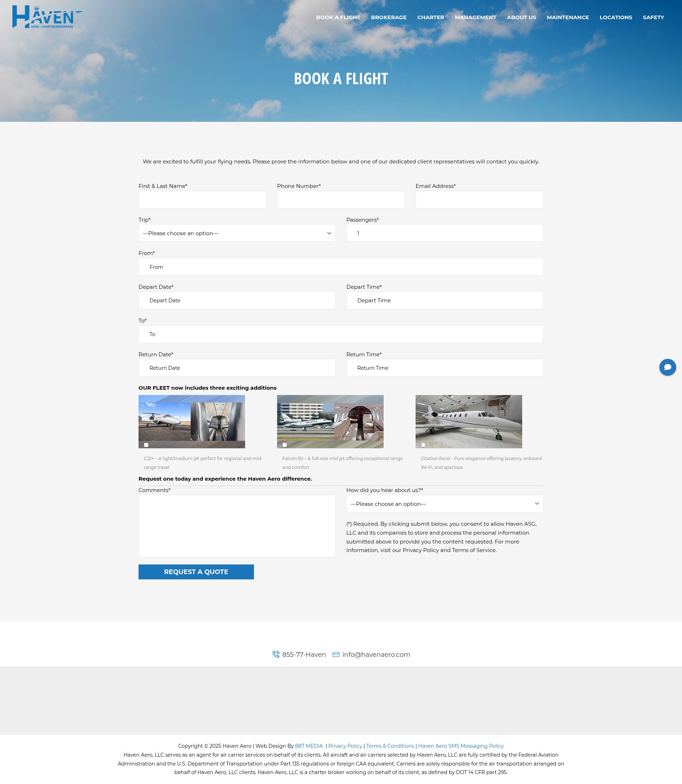Click the Return Time field

click(444, 368)
